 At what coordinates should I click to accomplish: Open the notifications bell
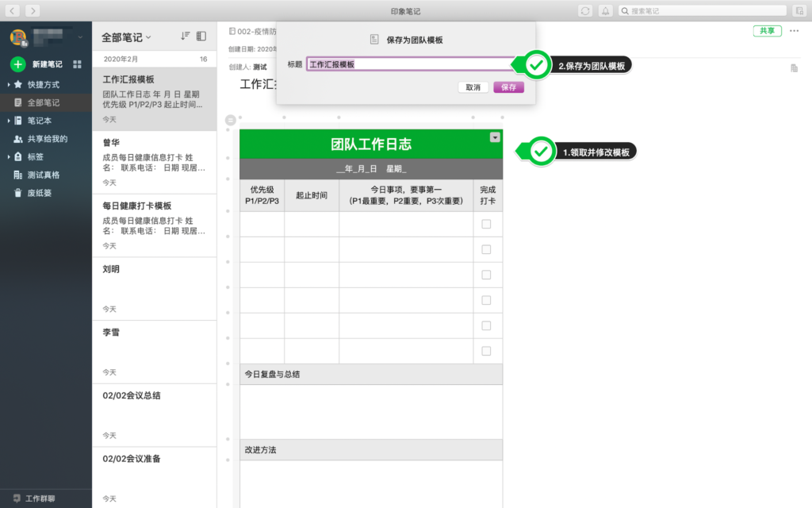(x=606, y=10)
